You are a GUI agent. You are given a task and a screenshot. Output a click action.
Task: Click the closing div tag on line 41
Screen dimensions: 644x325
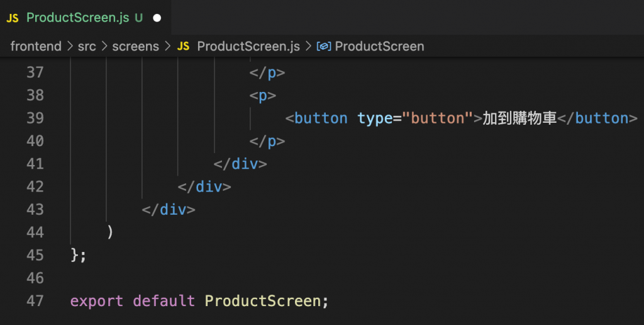tap(241, 164)
